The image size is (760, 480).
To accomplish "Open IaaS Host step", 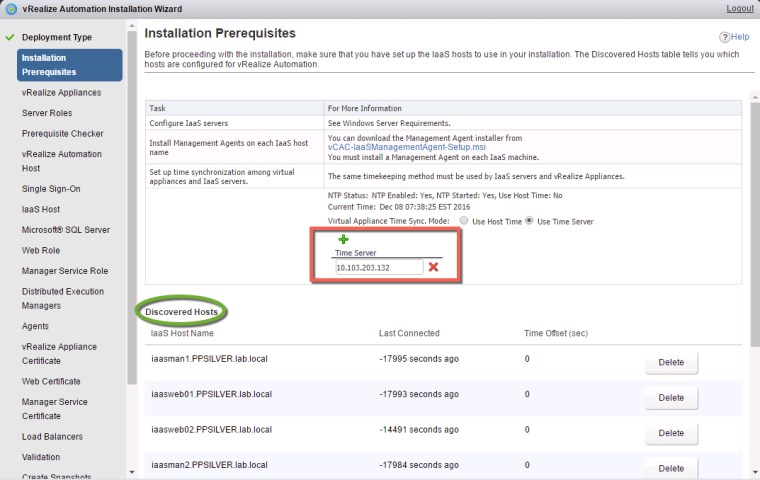I will [x=41, y=209].
